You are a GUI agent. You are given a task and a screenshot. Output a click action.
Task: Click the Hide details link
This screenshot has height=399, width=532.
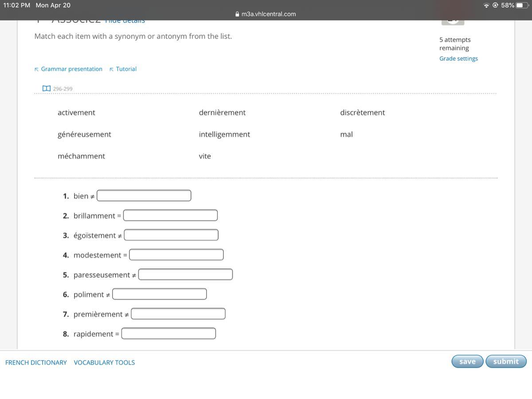125,21
